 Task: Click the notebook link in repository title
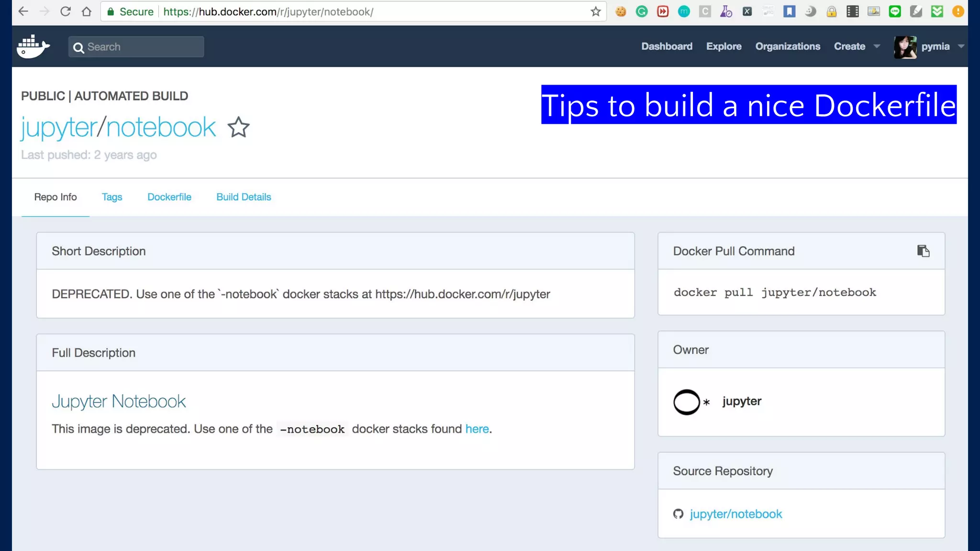[161, 127]
